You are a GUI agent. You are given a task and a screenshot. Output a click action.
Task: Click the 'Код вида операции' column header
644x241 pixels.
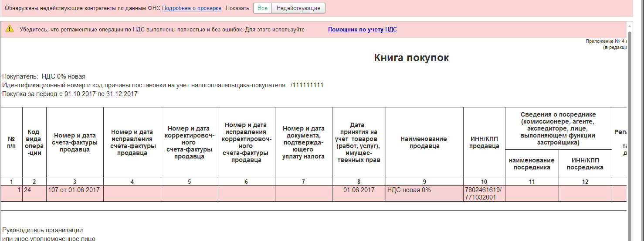click(34, 142)
